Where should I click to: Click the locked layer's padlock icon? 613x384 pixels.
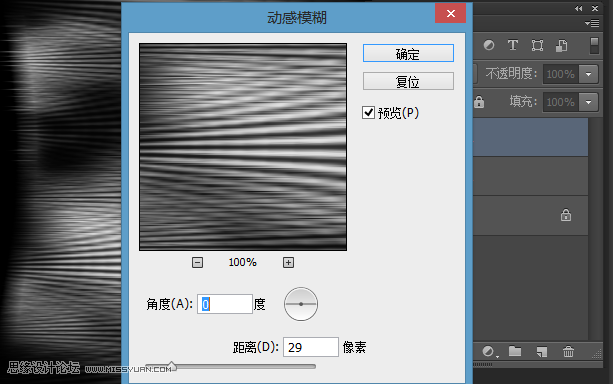pos(566,215)
